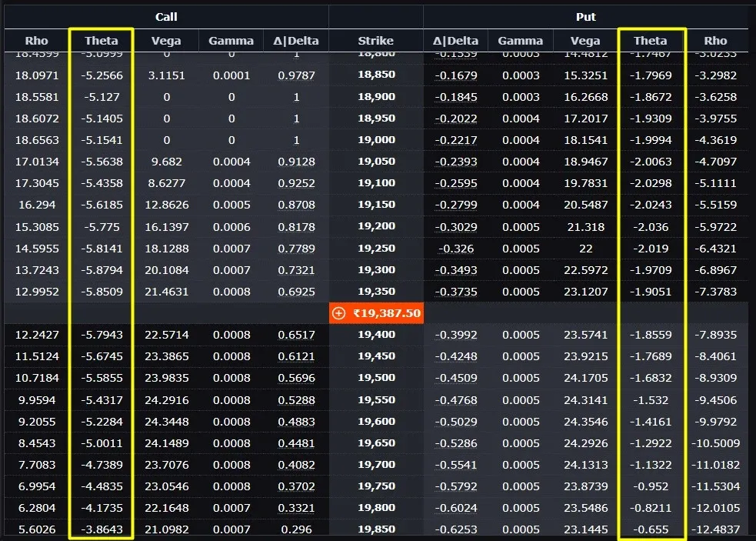Select the 19,400 strike row
This screenshot has height=541, width=756.
tap(376, 335)
